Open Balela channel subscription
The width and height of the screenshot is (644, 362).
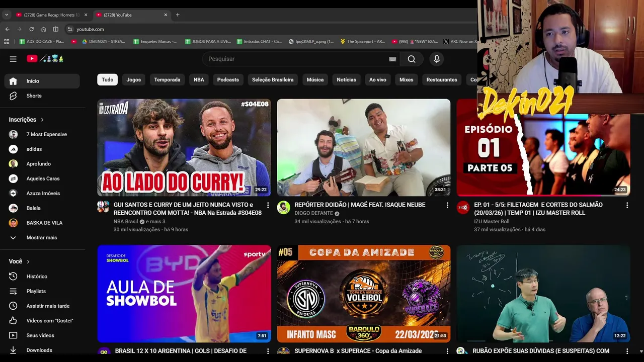pos(42,208)
